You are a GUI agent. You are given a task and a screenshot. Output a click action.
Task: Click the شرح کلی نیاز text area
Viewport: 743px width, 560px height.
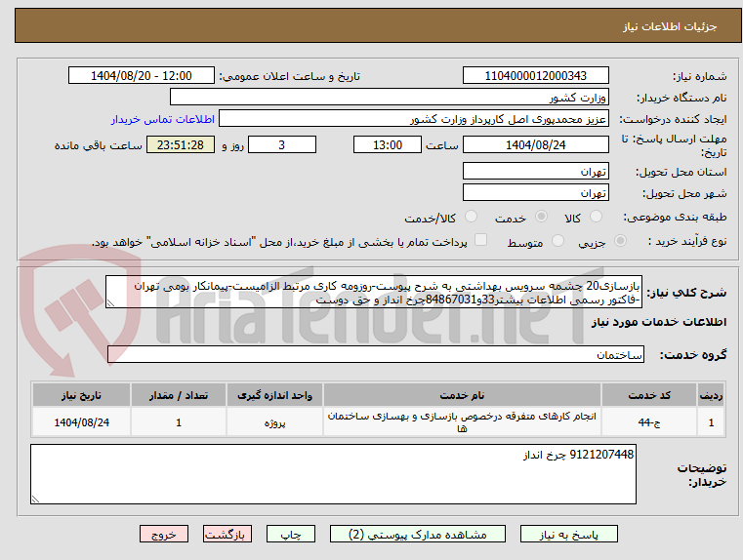(x=374, y=292)
